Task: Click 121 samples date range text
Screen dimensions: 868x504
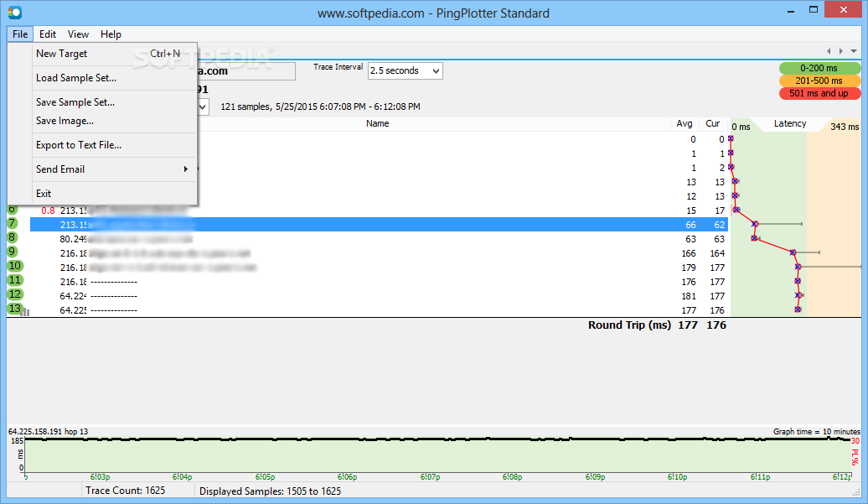Action: [321, 107]
